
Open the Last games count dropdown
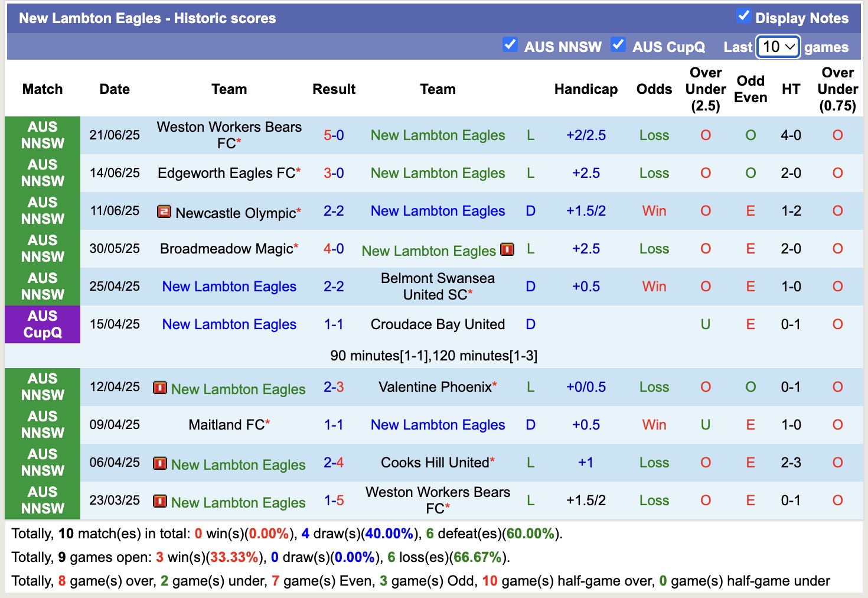(x=778, y=47)
